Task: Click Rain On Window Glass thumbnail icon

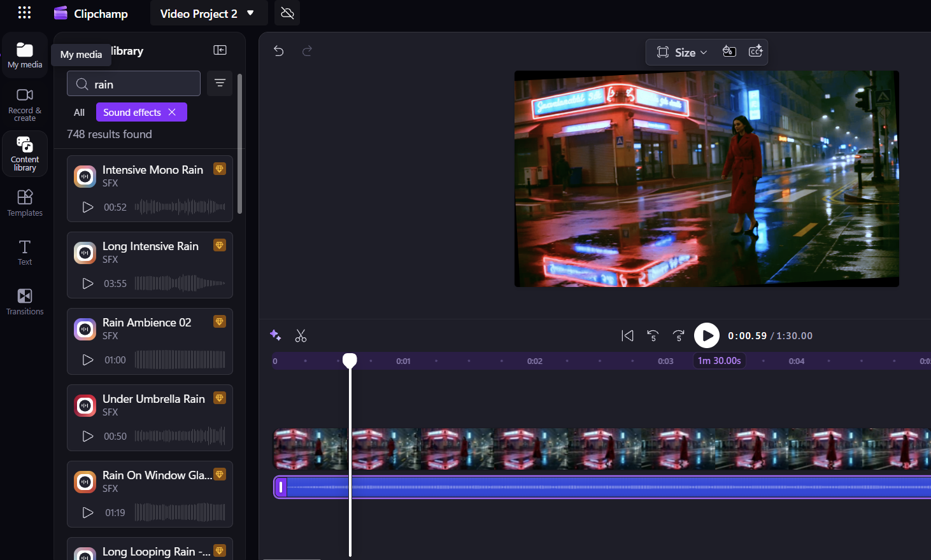Action: (x=85, y=482)
